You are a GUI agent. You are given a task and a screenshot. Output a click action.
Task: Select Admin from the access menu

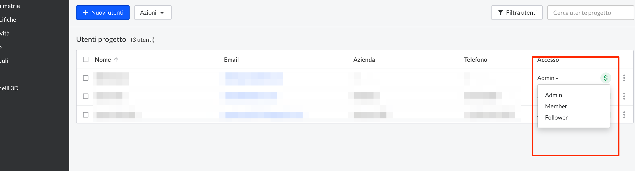pos(553,95)
